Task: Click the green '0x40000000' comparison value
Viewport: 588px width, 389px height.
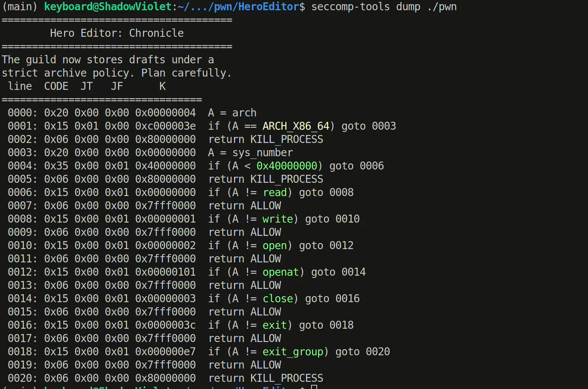Action: [x=287, y=166]
